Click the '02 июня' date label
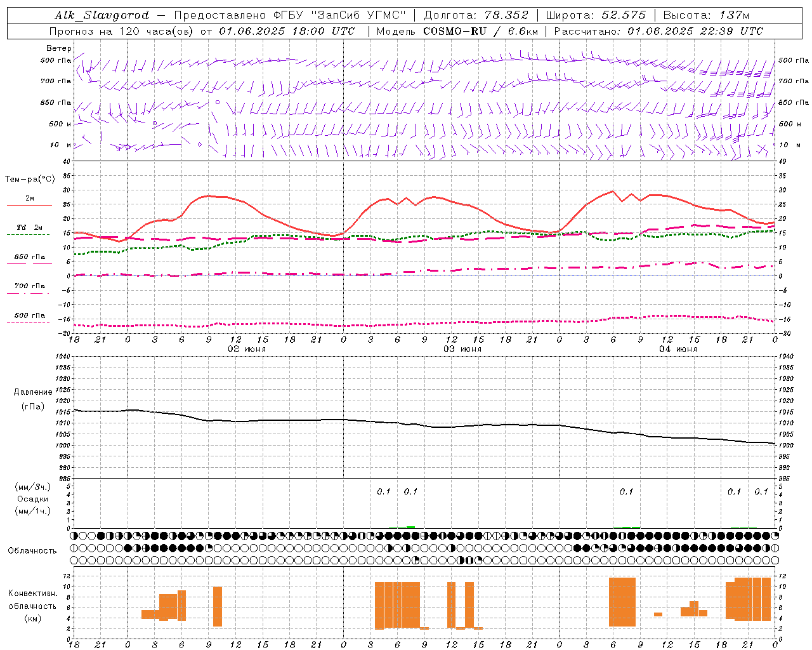Image resolution: width=812 pixels, height=650 pixels. tap(247, 349)
